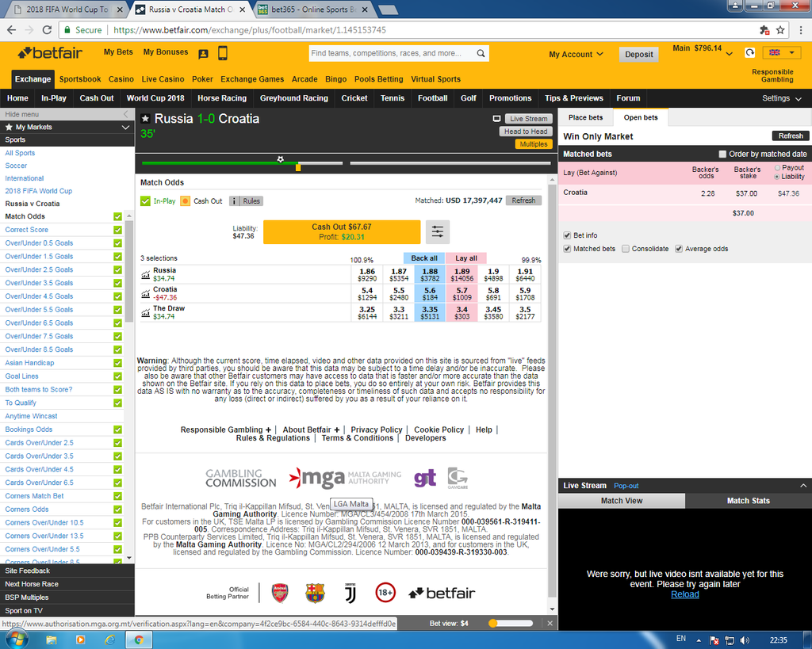812x649 pixels.
Task: Select the Liability radio button
Action: (x=777, y=177)
